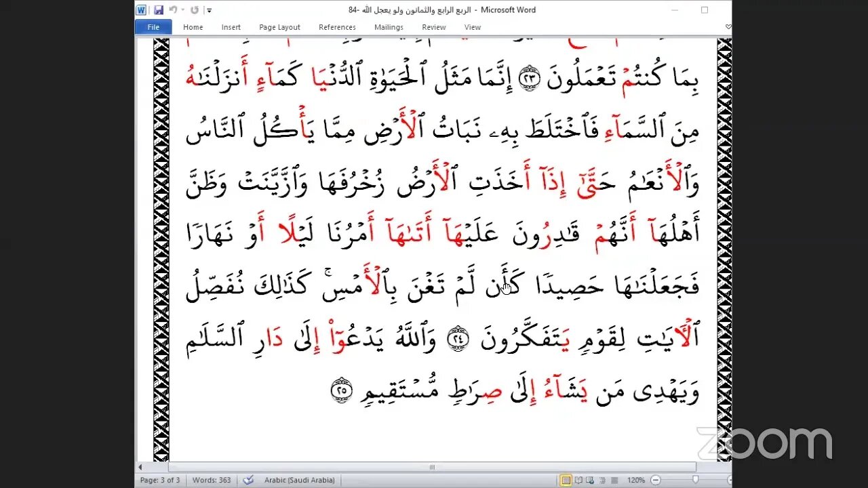This screenshot has width=868, height=488.
Task: Open the Words: 363 word count
Action: pos(212,480)
